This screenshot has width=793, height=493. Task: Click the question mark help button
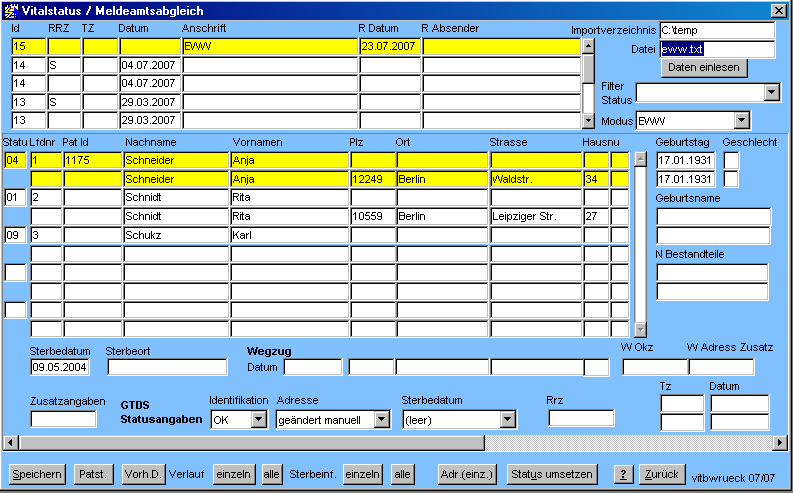click(623, 474)
